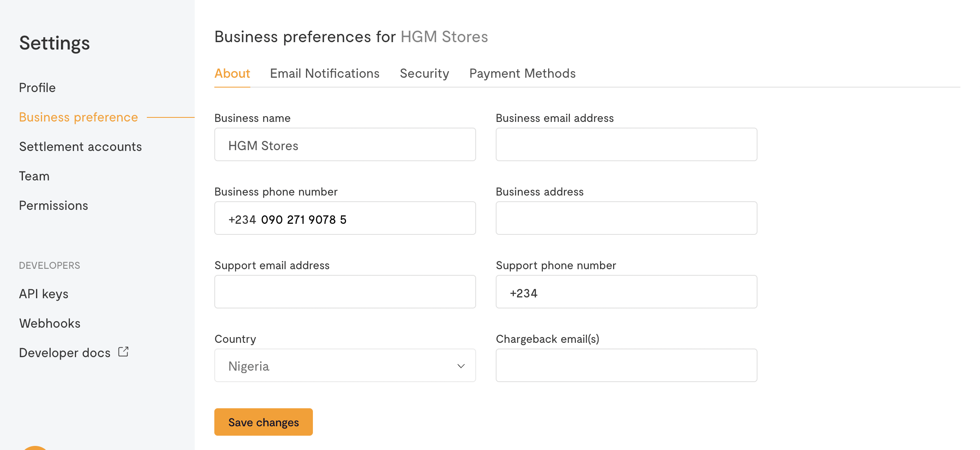The width and height of the screenshot is (980, 450).
Task: Focus the Support email address input
Action: tap(345, 291)
